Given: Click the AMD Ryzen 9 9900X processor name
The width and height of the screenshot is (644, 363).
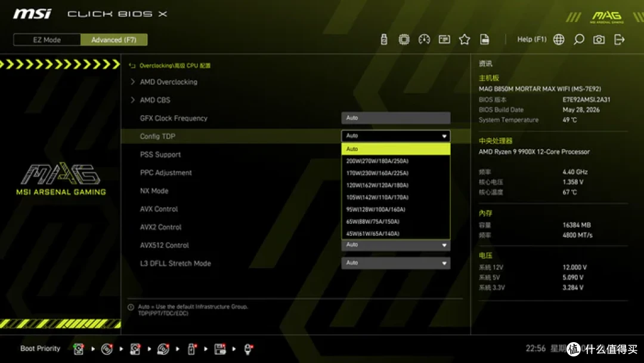Looking at the screenshot, I should tap(534, 152).
